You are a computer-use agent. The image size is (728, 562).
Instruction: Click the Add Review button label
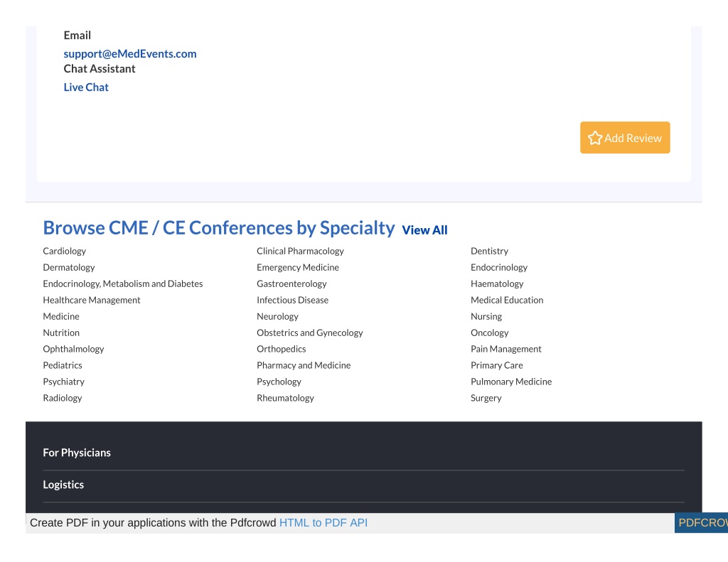click(x=633, y=138)
